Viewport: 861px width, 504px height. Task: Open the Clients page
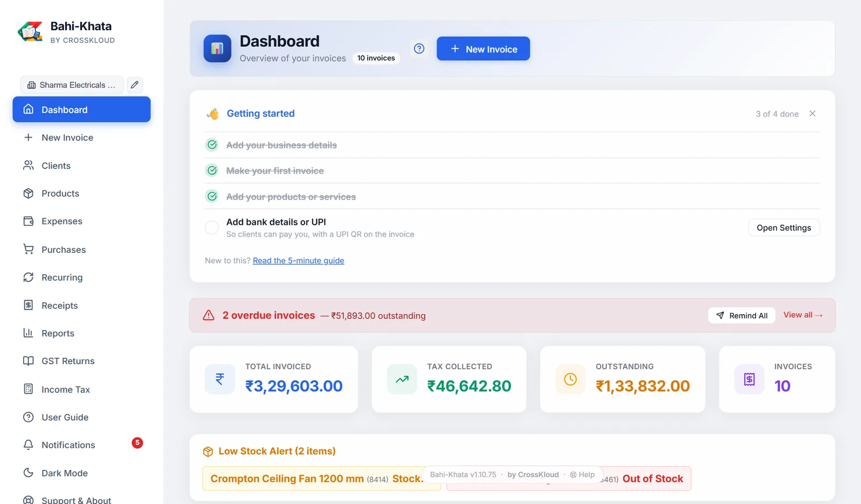(81, 166)
